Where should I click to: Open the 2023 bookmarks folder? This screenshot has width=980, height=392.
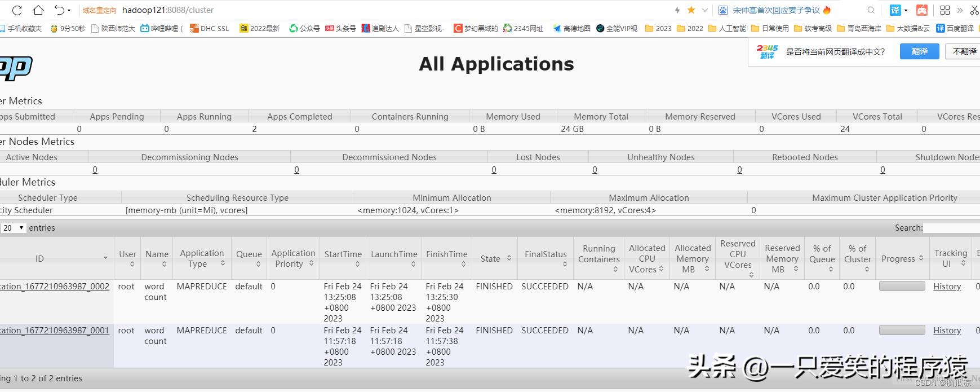point(658,28)
